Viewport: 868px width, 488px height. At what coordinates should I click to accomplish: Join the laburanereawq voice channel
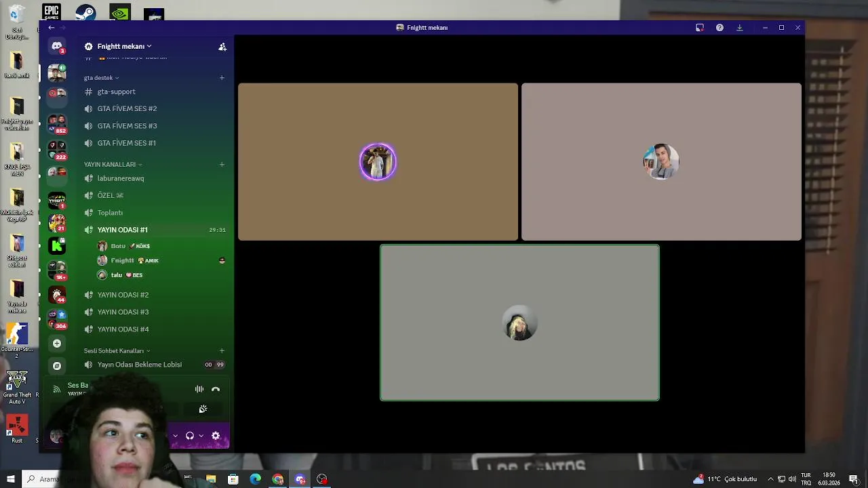click(x=155, y=178)
